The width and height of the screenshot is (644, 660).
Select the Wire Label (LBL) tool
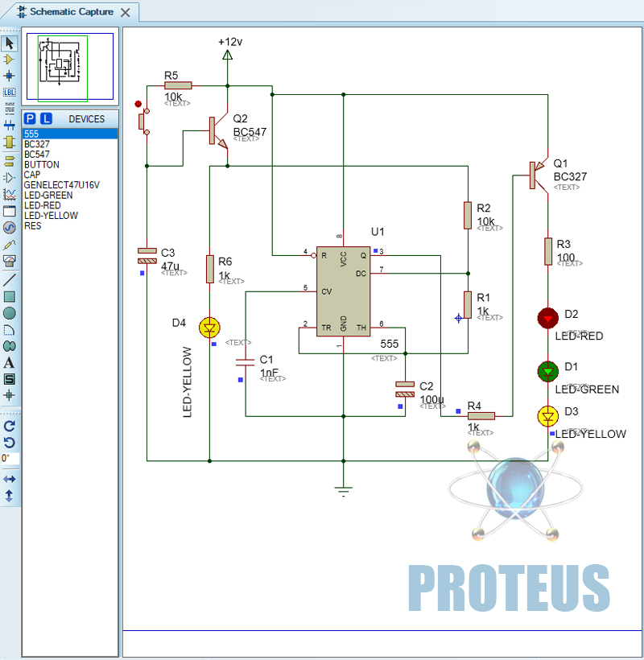click(10, 93)
